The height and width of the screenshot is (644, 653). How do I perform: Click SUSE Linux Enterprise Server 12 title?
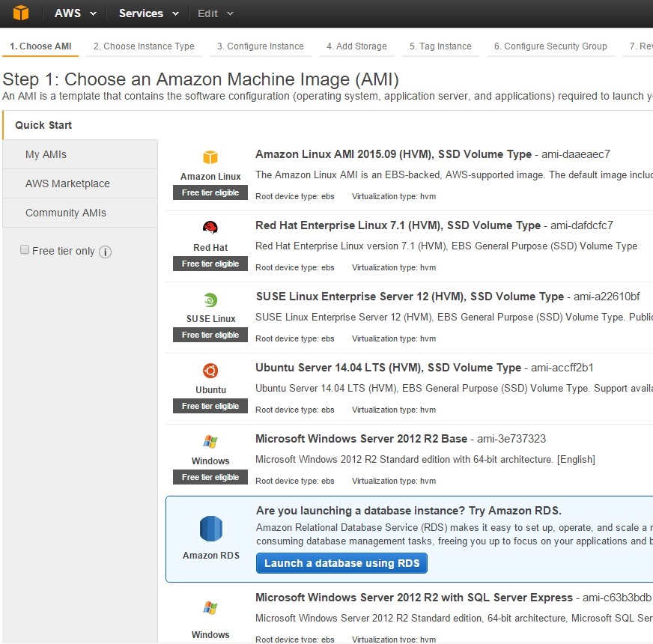click(410, 297)
